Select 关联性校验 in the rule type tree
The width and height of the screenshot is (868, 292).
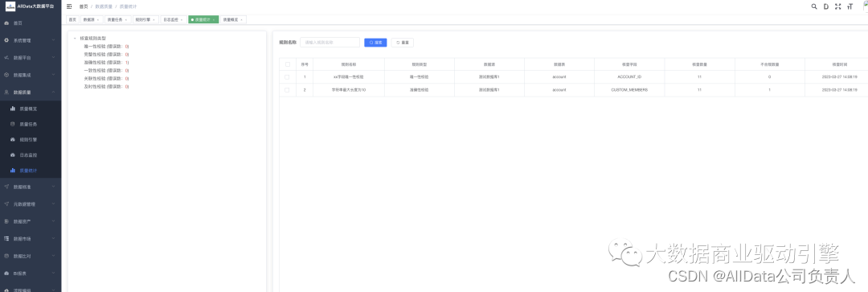106,79
